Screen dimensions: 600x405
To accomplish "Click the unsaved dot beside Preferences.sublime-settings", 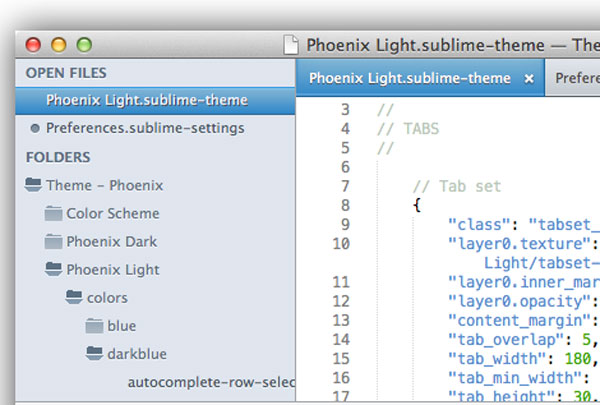I will [35, 128].
